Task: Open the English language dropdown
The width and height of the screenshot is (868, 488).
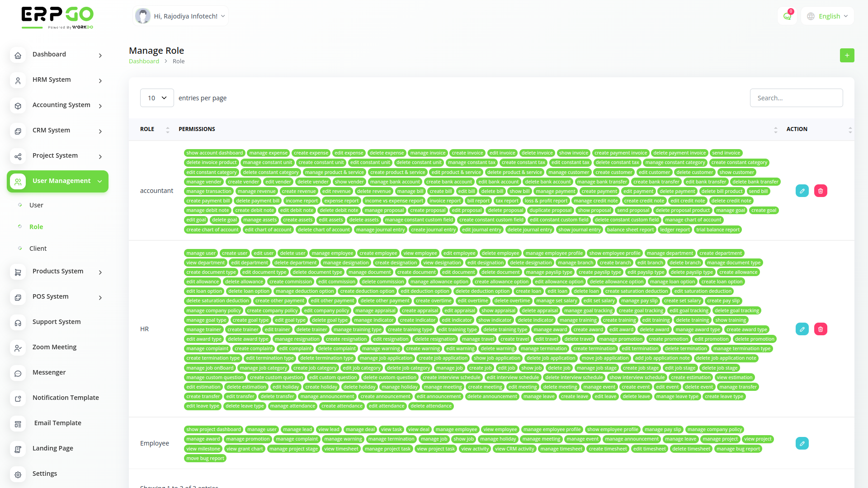Action: click(828, 16)
